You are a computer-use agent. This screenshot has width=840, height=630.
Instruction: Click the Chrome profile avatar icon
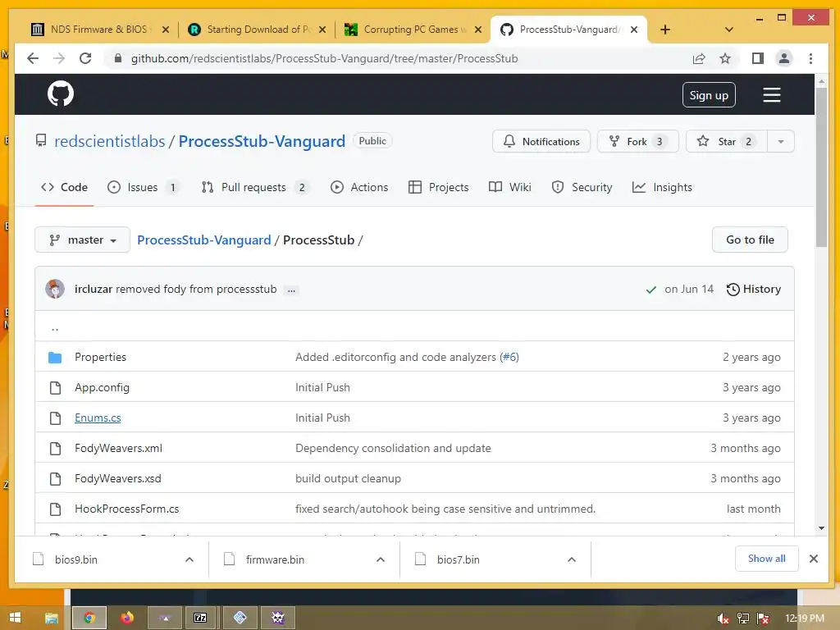pos(783,58)
